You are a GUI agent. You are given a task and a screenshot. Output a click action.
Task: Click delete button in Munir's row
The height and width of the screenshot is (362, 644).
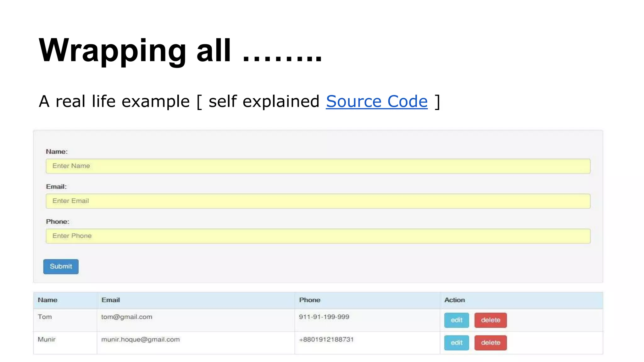tap(490, 343)
